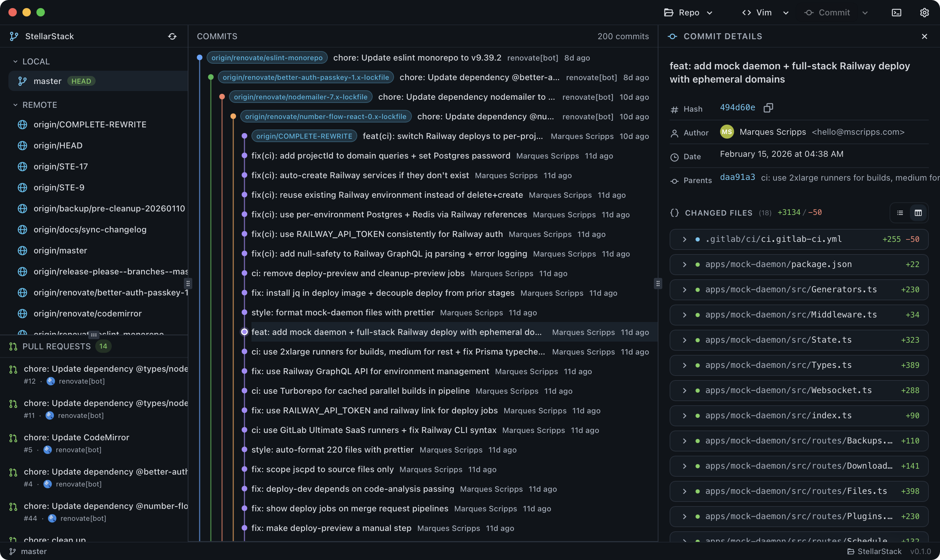
Task: Open settings via the gear icon
Action: pos(924,13)
